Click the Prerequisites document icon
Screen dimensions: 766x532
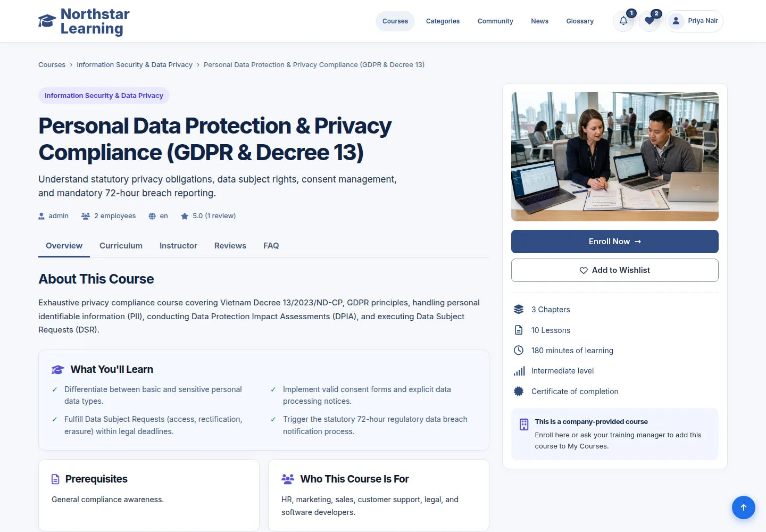[55, 479]
